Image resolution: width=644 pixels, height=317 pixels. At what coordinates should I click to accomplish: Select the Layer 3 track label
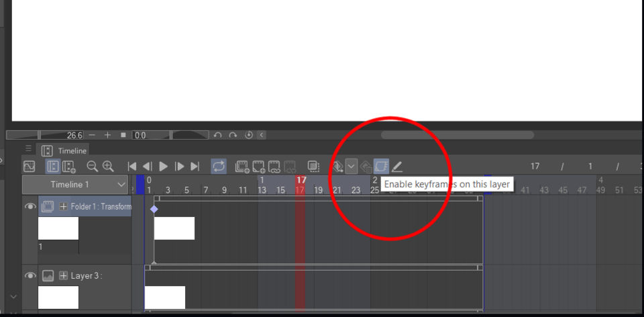point(87,275)
